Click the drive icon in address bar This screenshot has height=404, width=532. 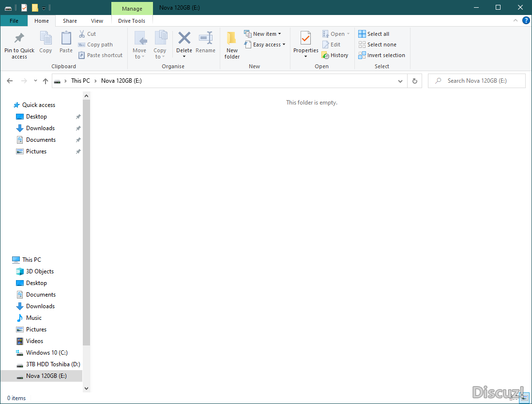coord(57,81)
